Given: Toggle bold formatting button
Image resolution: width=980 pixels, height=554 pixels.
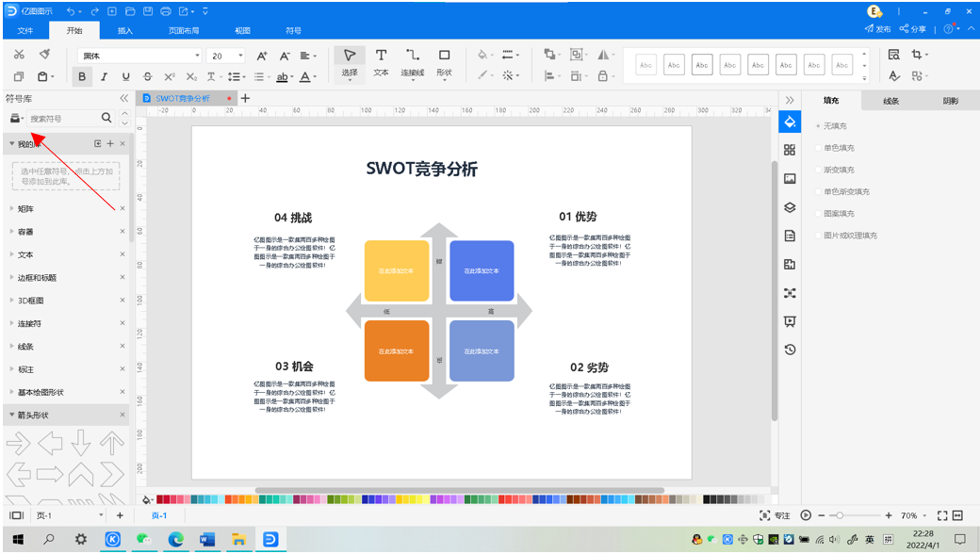Looking at the screenshot, I should pos(82,77).
